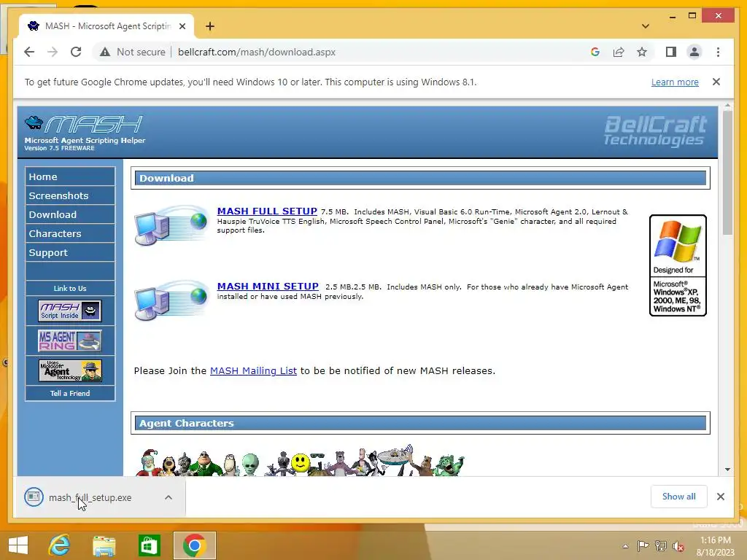
Task: Launch Internet Explorer from taskbar
Action: (60, 545)
